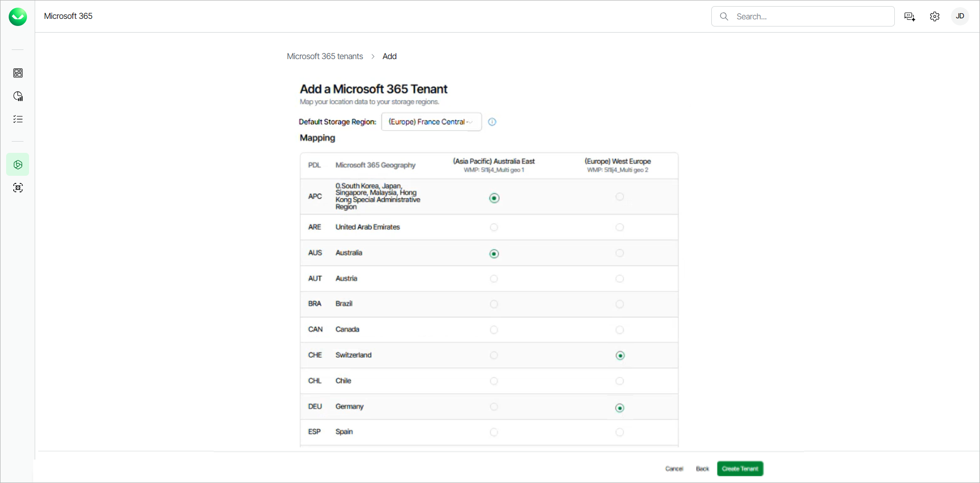
Task: Select Australia East radio for Chile row
Action: (494, 381)
